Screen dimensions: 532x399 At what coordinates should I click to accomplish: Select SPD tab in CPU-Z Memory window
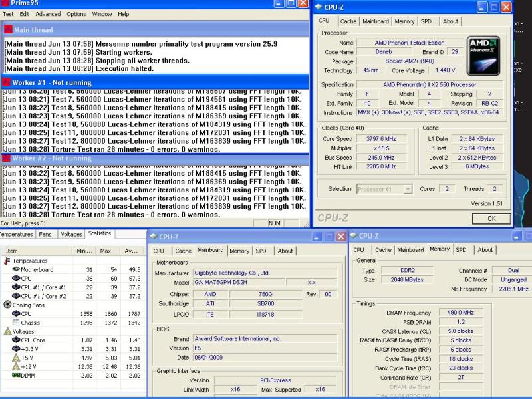coord(461,250)
